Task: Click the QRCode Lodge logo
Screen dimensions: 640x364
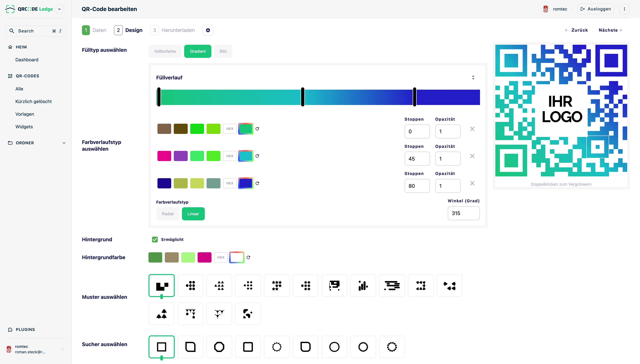Action: (29, 9)
